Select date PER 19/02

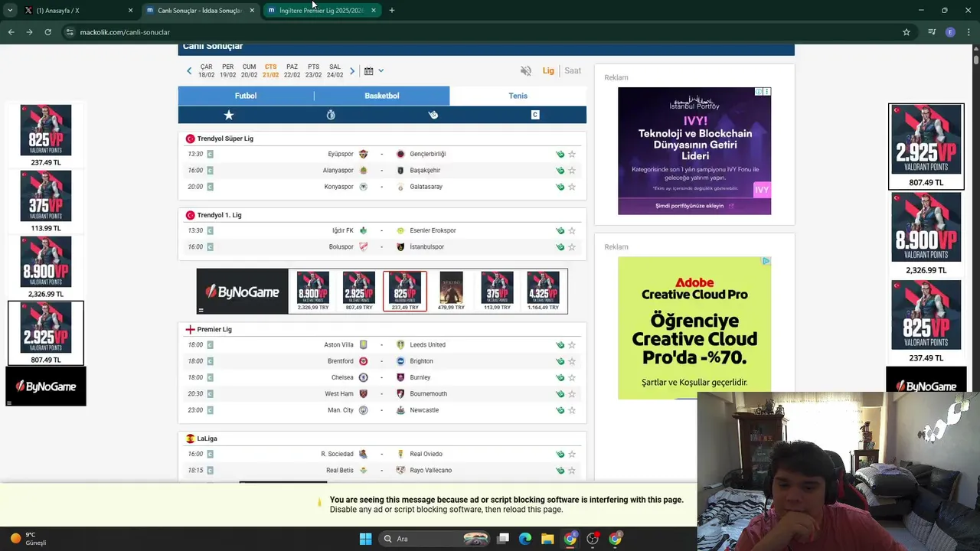click(x=228, y=71)
